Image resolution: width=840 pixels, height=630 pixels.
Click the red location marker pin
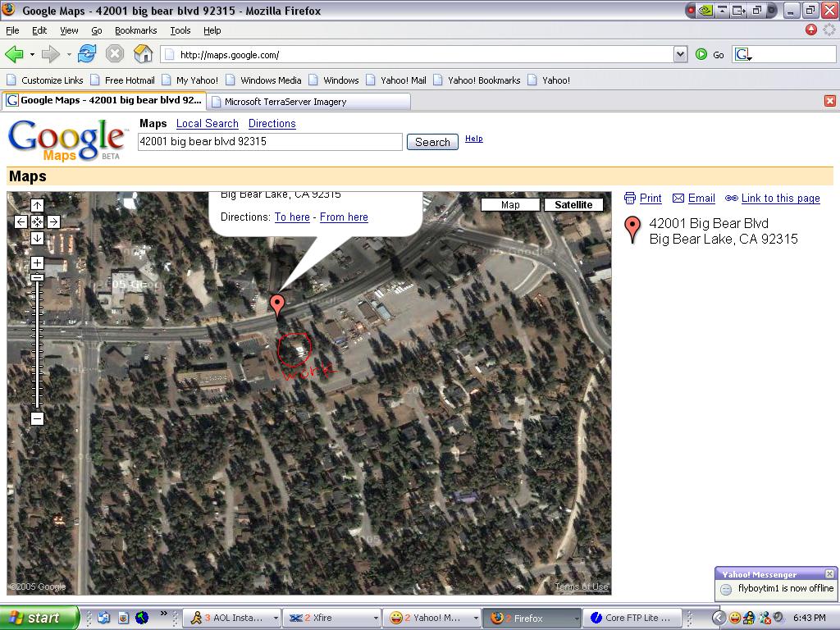tap(277, 304)
